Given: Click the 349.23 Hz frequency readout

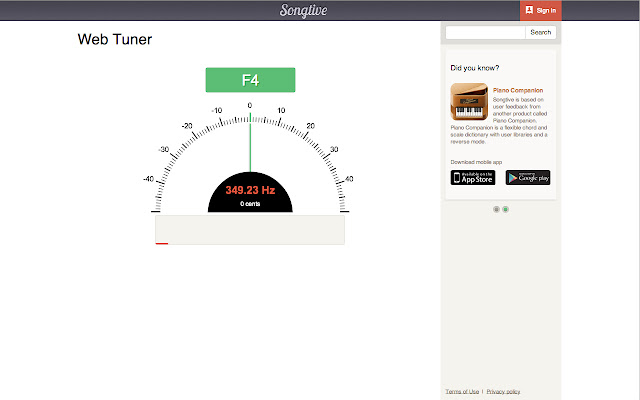Looking at the screenshot, I should tap(250, 190).
